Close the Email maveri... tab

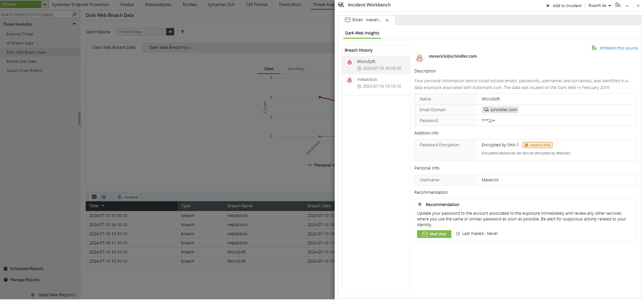(x=387, y=20)
